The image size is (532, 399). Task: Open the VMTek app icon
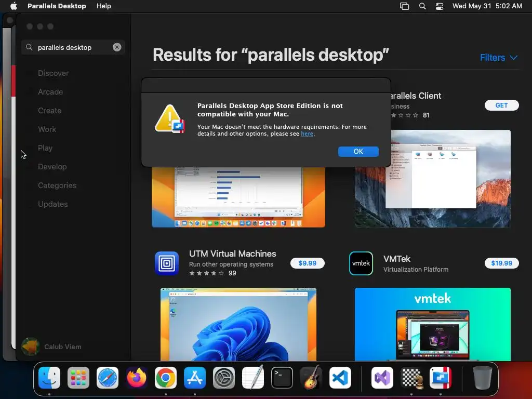point(361,263)
